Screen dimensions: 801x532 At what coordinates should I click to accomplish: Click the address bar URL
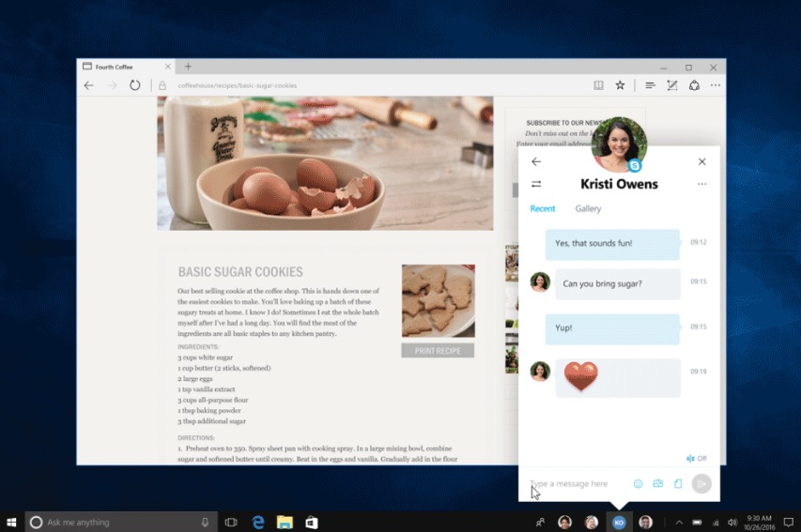(x=237, y=85)
